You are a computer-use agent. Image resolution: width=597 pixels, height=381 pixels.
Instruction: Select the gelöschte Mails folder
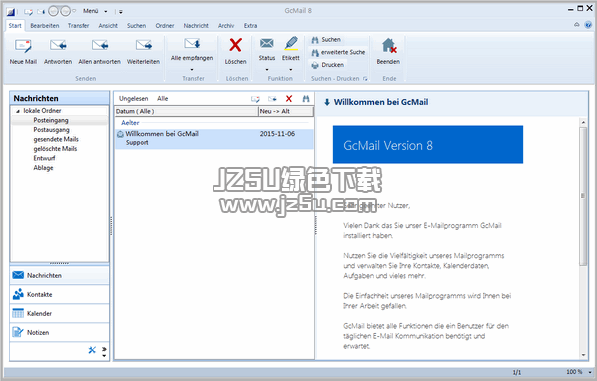(55, 149)
